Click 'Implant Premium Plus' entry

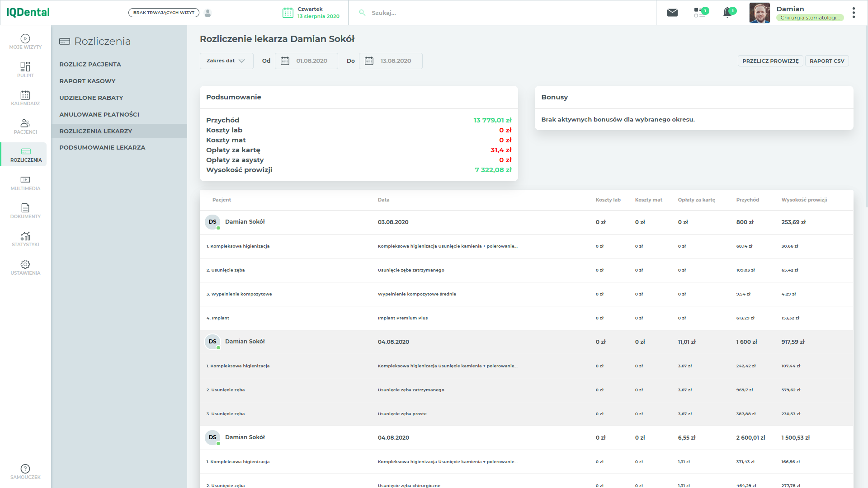point(402,318)
